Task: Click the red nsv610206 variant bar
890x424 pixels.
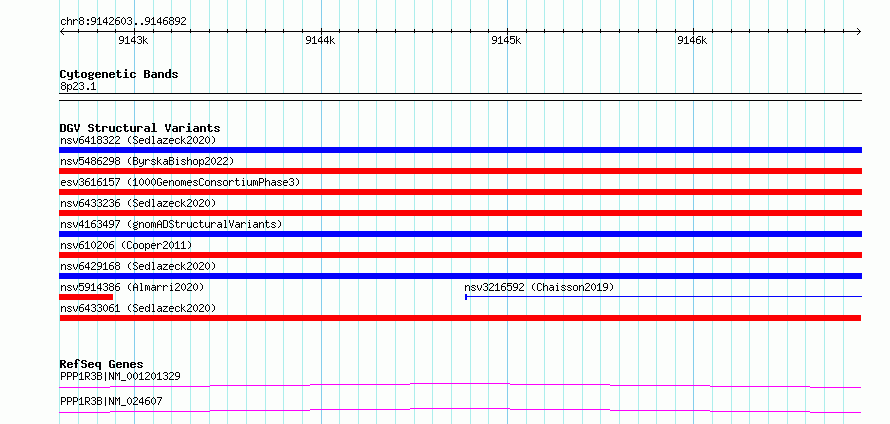Action: point(461,255)
